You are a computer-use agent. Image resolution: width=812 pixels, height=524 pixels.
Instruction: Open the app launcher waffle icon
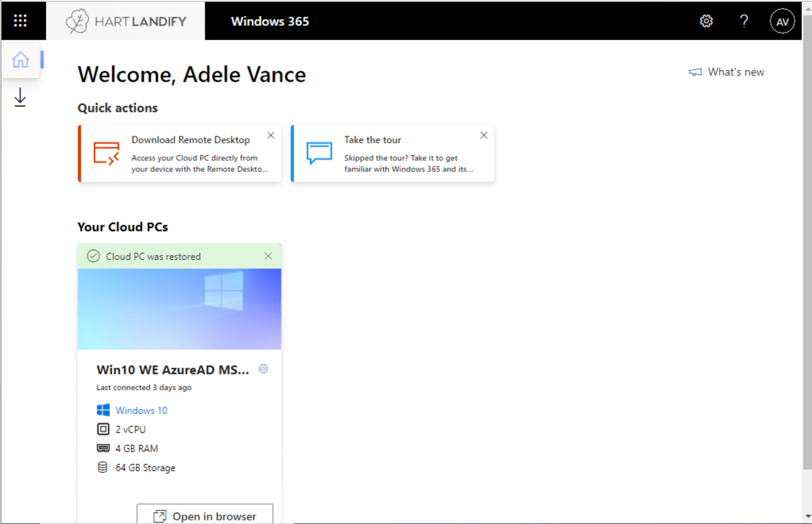click(20, 21)
